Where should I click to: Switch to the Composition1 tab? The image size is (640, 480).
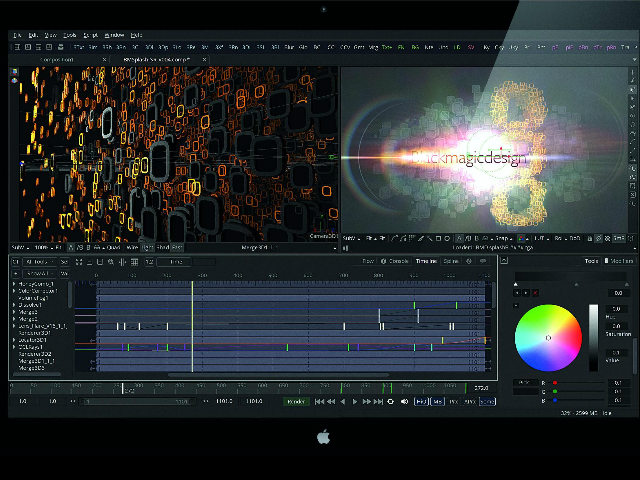pos(57,60)
